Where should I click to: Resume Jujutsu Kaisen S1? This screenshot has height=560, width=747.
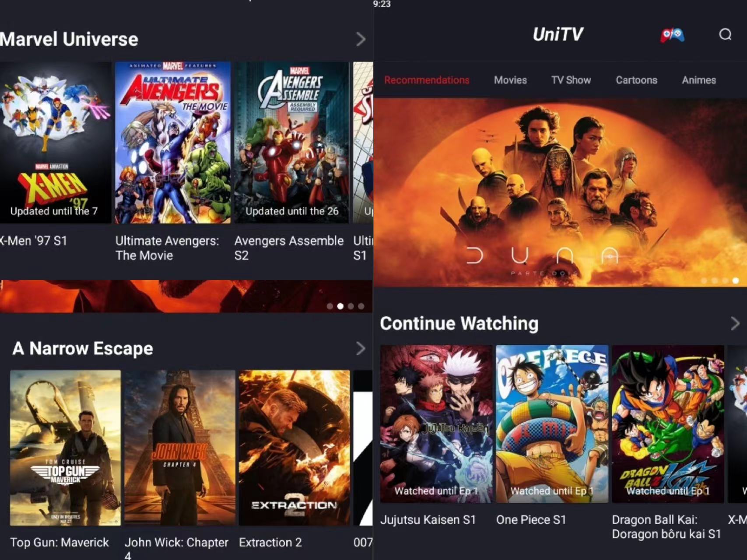tap(436, 424)
